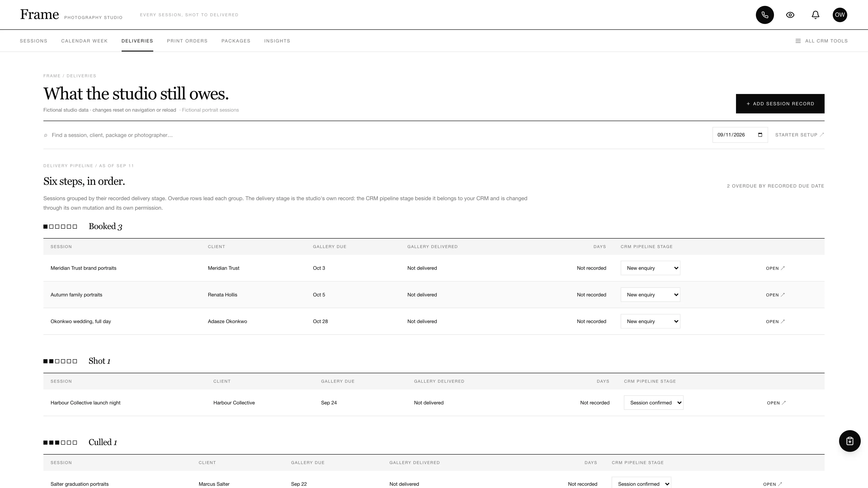Open the Autumn family portraits session

(x=775, y=295)
